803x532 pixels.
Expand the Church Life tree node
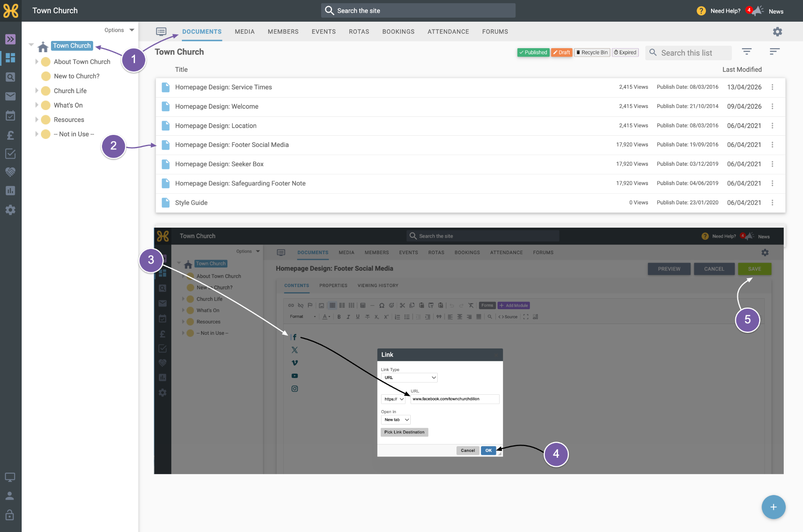pos(37,91)
